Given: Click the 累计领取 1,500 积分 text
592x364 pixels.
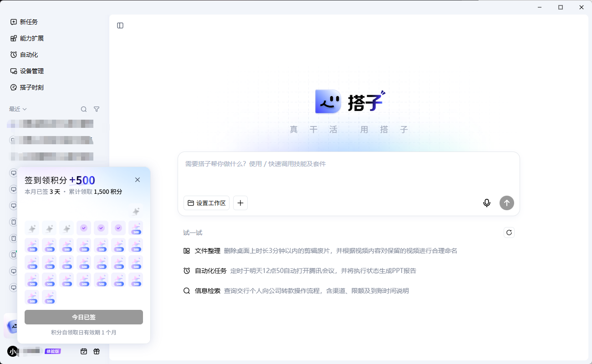Looking at the screenshot, I should tap(96, 192).
